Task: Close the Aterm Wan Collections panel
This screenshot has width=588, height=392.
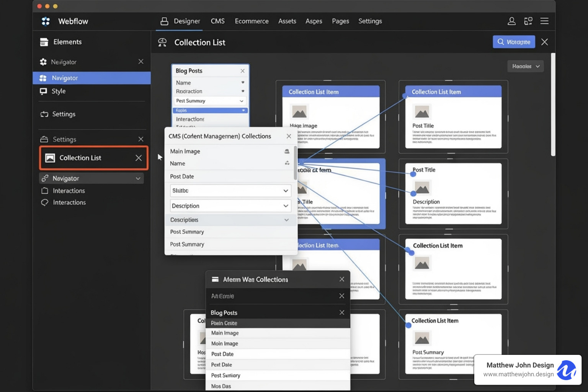Action: tap(342, 279)
